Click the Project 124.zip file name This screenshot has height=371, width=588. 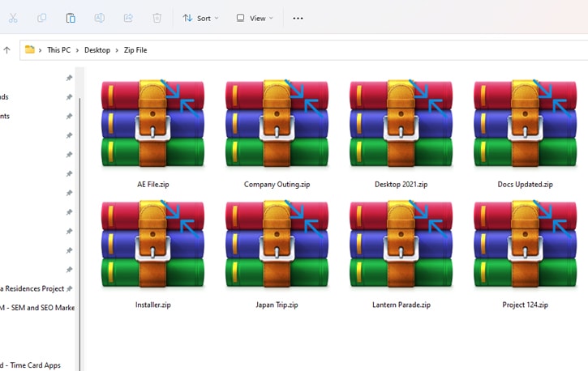(x=525, y=305)
